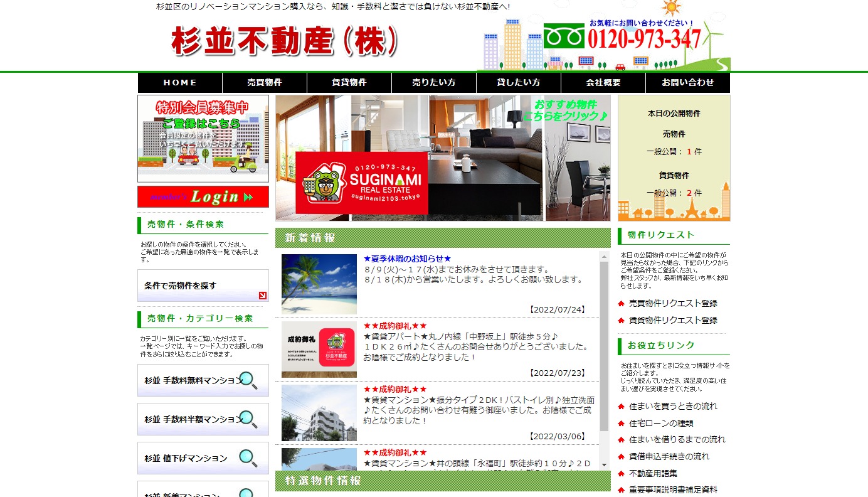This screenshot has height=497, width=868.
Task: Click the red arrow icon on 条件で売物件を探す
Action: [262, 296]
